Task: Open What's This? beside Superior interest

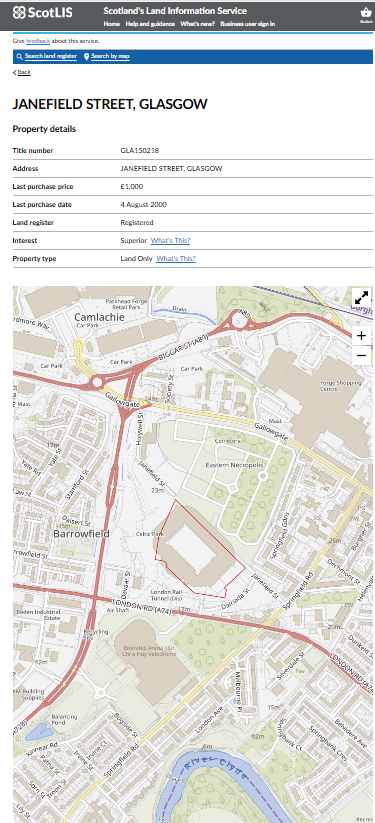Action: point(170,241)
